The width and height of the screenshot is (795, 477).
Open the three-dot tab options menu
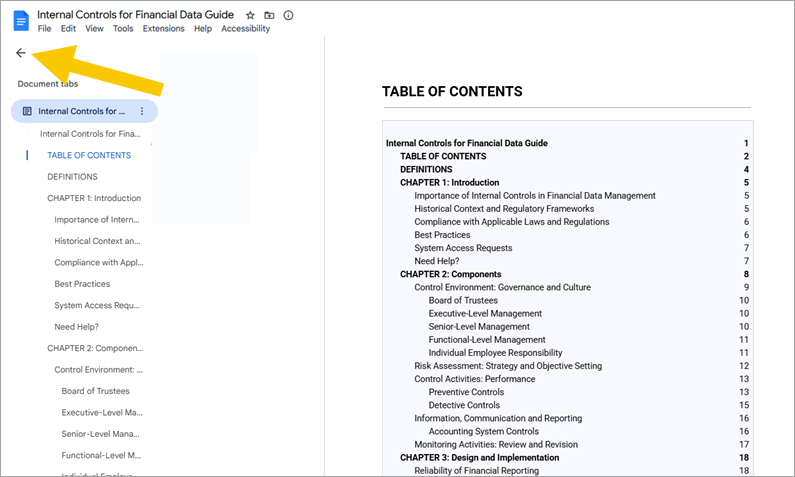142,111
